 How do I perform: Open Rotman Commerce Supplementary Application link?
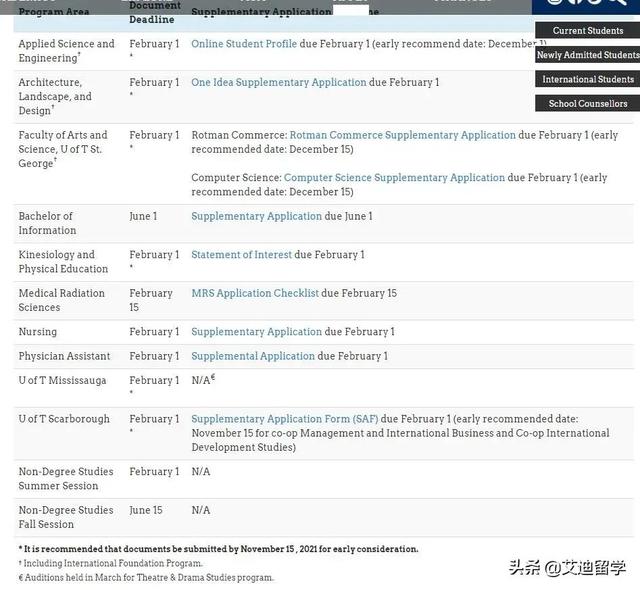point(402,135)
